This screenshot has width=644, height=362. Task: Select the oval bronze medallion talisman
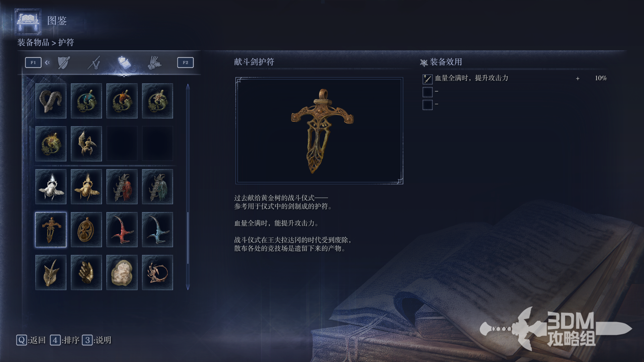coord(86,230)
